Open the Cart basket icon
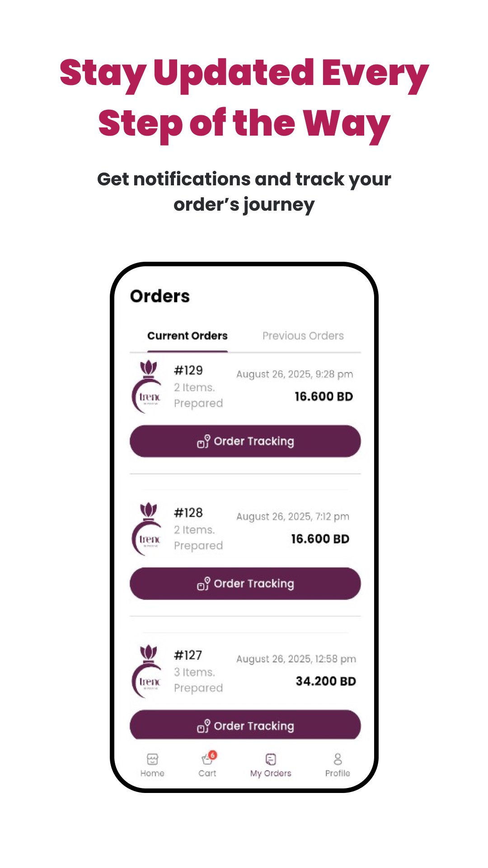Viewport: 488px width, 868px height. tap(207, 760)
